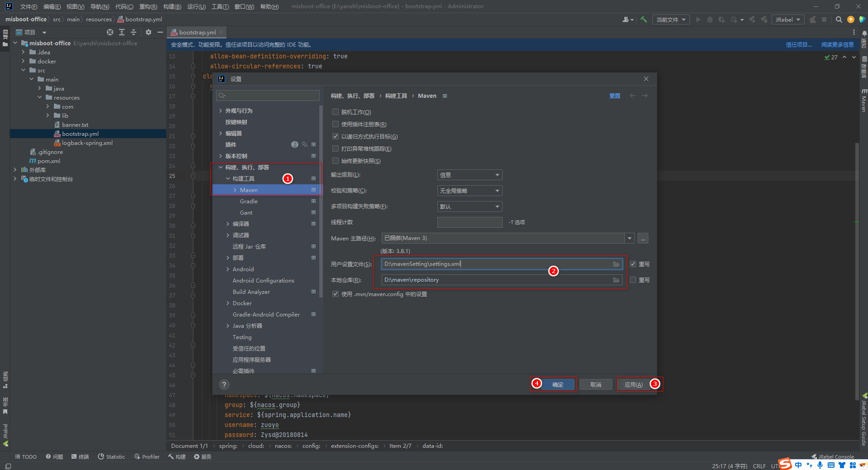Open the Statistic tool window
The height and width of the screenshot is (470, 868).
[111, 456]
